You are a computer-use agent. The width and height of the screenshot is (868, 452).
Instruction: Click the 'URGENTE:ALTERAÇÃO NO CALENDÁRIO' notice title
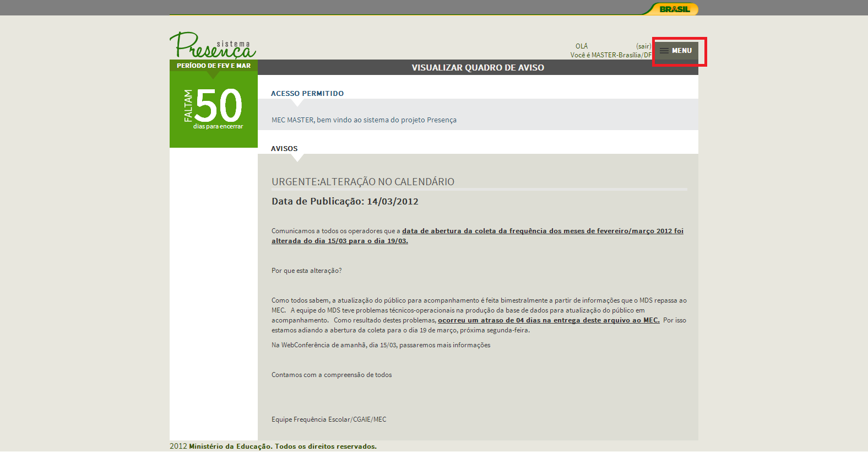click(363, 182)
